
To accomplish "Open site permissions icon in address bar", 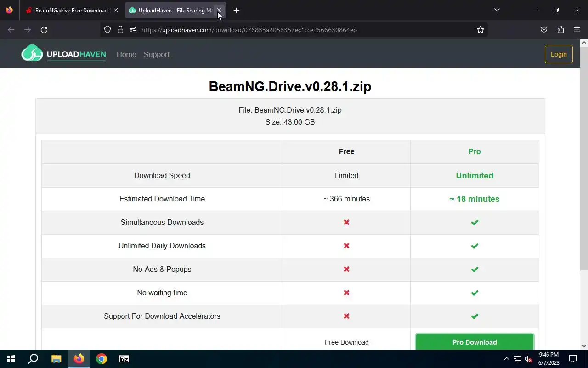I will [x=133, y=29].
